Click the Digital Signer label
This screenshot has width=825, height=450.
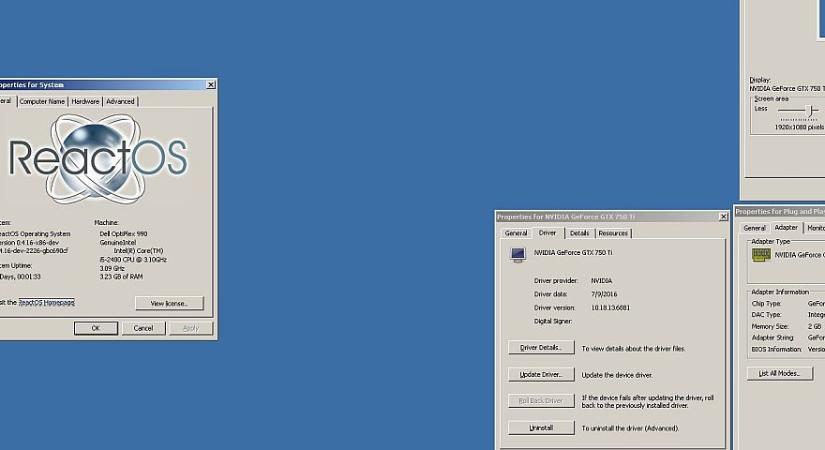pos(553,321)
